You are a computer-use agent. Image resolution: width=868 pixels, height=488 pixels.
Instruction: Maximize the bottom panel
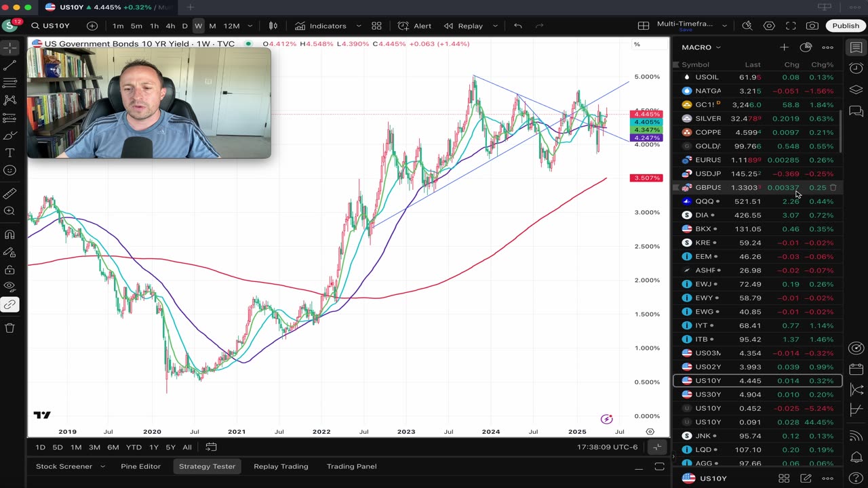(659, 466)
